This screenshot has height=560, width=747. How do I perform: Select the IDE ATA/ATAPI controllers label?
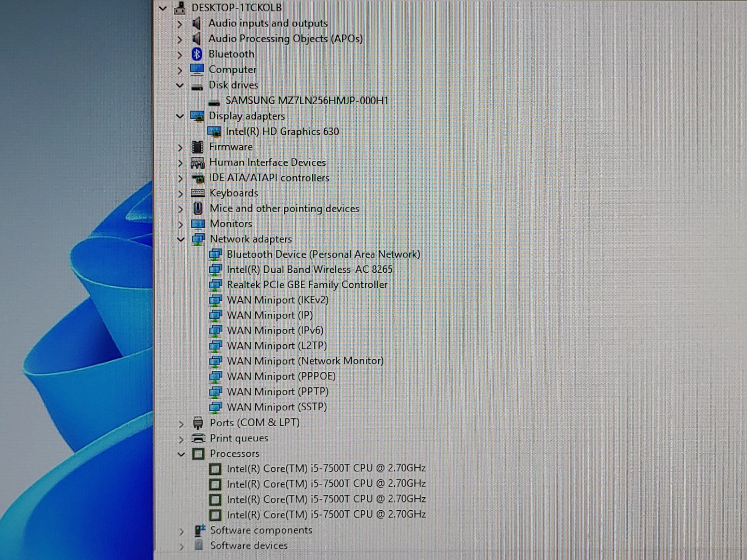pyautogui.click(x=269, y=178)
